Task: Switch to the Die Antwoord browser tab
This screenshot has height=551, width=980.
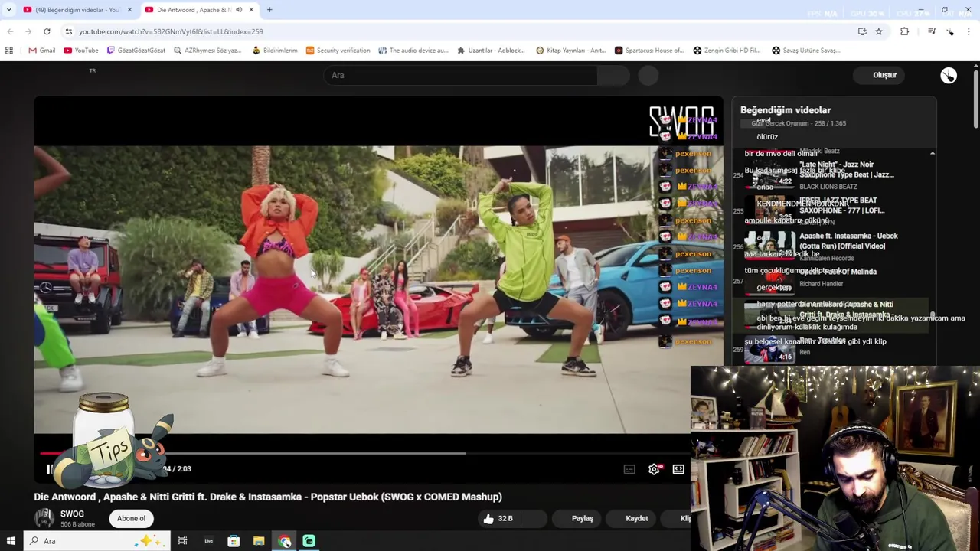Action: [x=191, y=10]
